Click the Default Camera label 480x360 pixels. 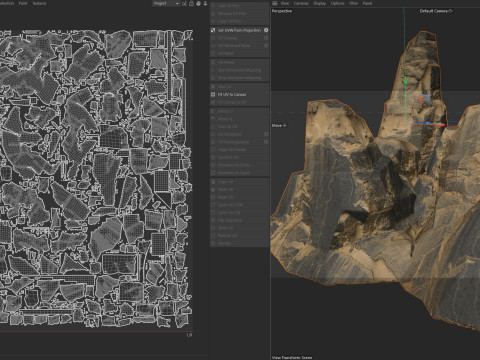433,11
